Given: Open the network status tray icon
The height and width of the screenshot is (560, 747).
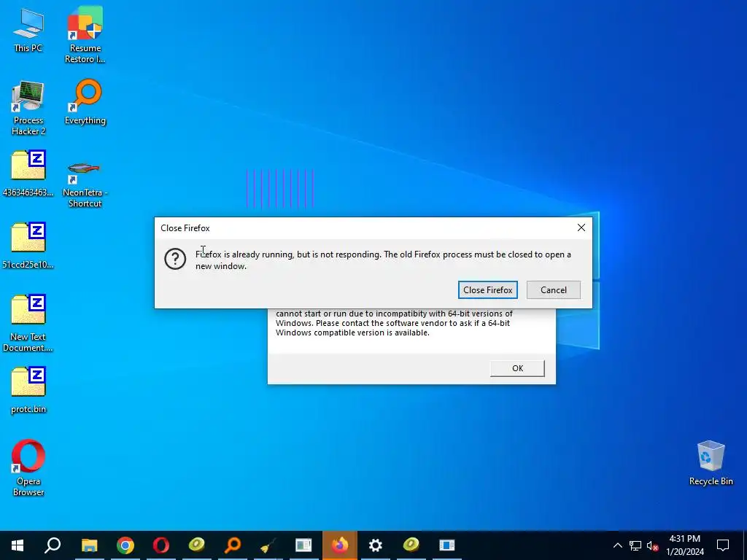Looking at the screenshot, I should 635,545.
